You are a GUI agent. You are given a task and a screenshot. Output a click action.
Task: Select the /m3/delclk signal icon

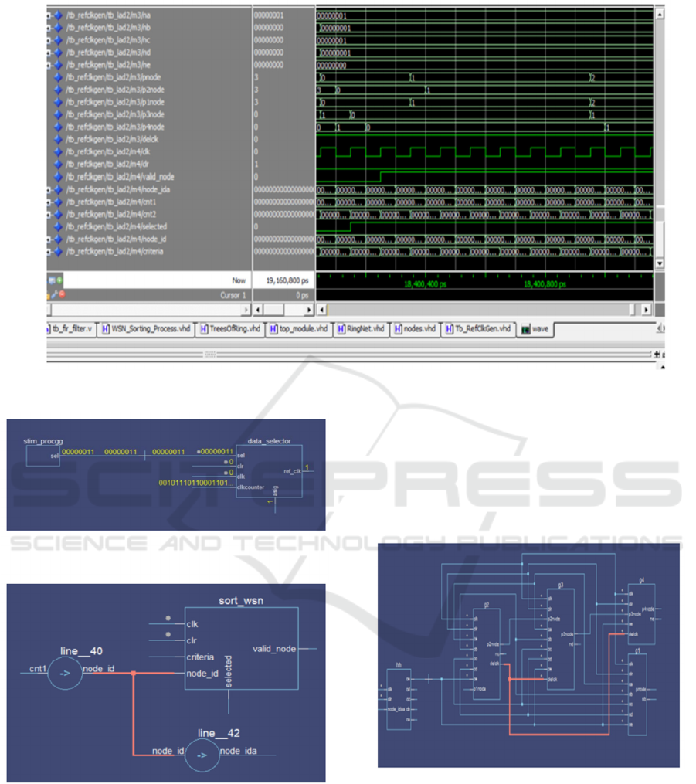[x=58, y=140]
